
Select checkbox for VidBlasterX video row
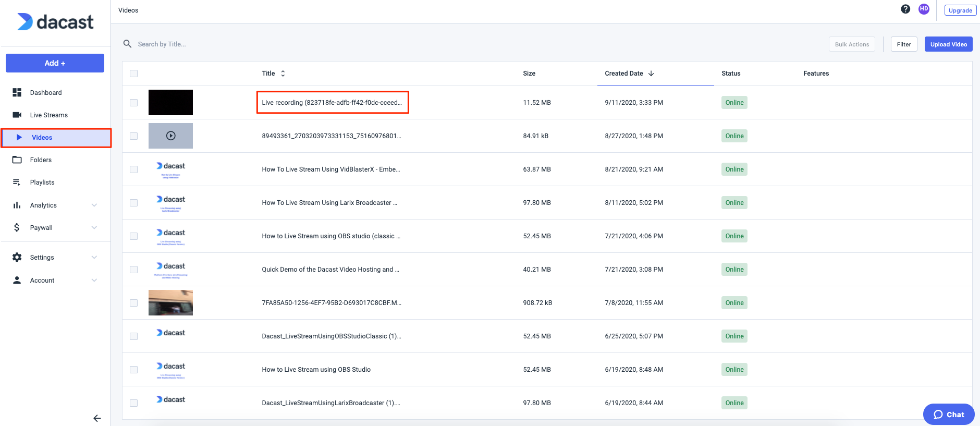click(134, 169)
